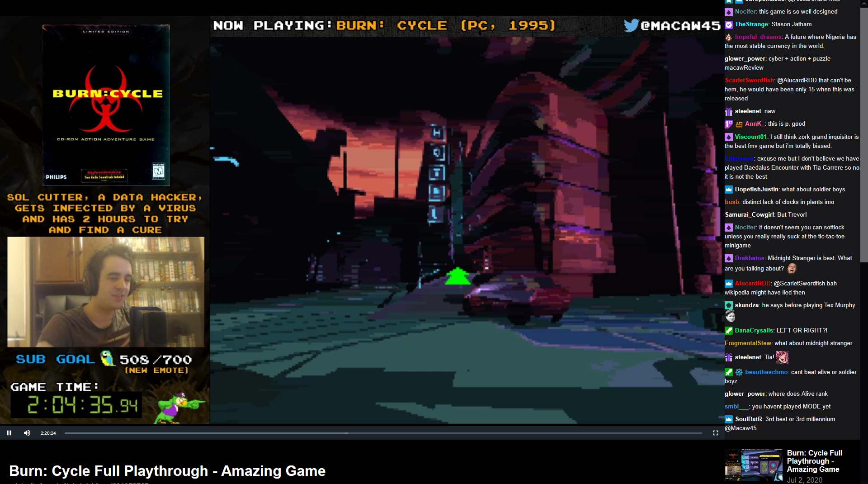Click the face emote under skandza's message
Image resolution: width=868 pixels, height=484 pixels.
pyautogui.click(x=730, y=316)
